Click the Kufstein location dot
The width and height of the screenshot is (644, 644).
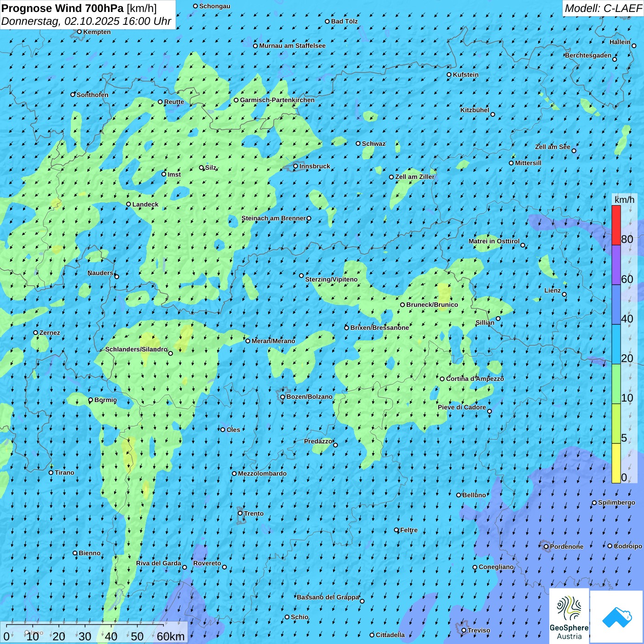coord(449,75)
